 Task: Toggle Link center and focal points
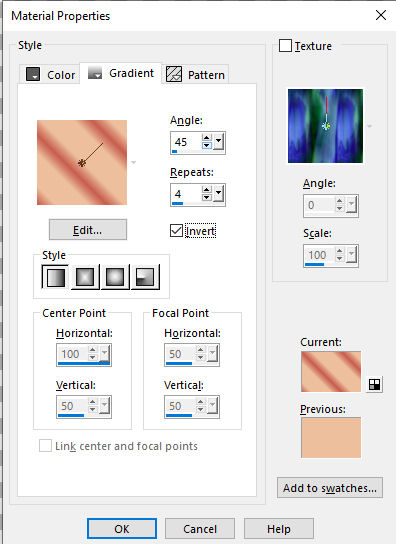tap(45, 446)
